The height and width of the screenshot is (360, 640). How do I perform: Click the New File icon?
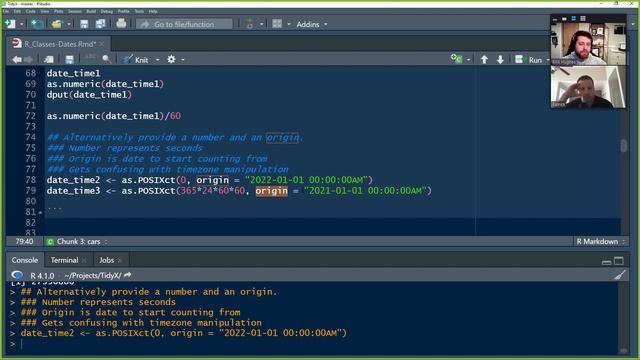[x=10, y=24]
